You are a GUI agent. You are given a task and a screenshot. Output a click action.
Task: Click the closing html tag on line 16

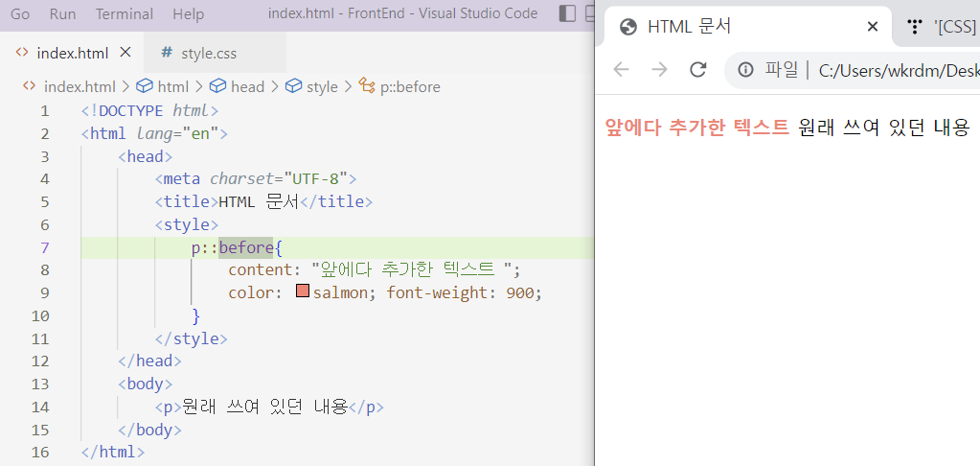(x=113, y=453)
